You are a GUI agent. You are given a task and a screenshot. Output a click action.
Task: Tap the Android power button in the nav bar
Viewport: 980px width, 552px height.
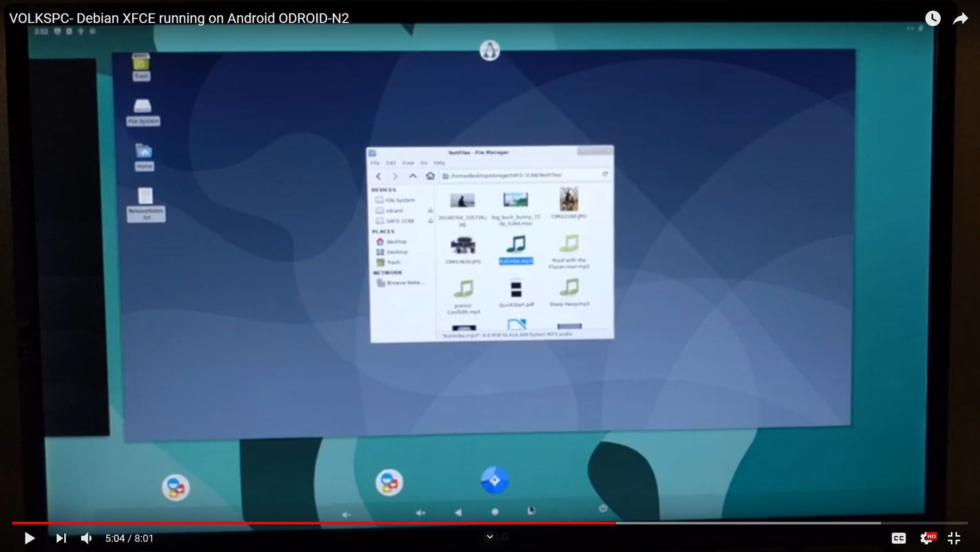coord(603,508)
